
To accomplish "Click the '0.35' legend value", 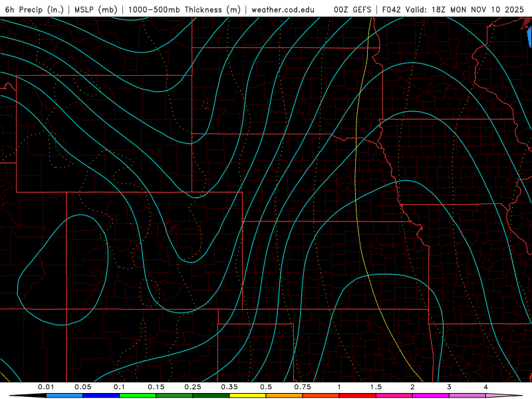I will coord(229,387).
